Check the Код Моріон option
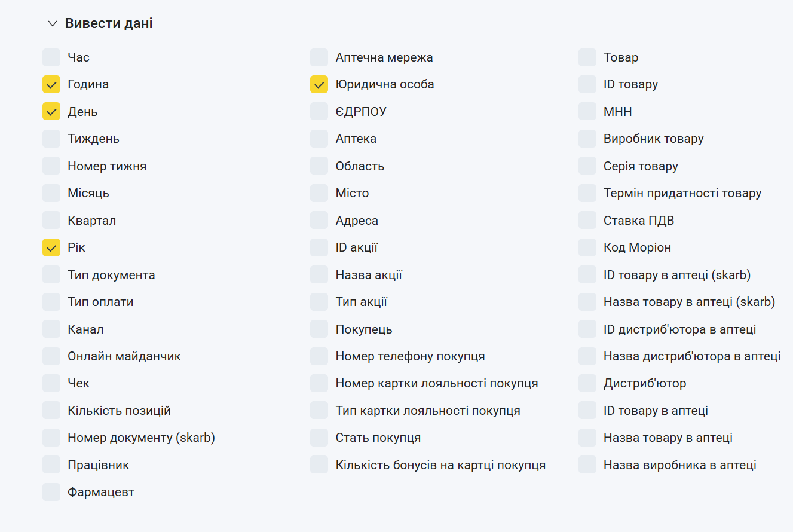Screen dimensions: 793x532 [587, 247]
